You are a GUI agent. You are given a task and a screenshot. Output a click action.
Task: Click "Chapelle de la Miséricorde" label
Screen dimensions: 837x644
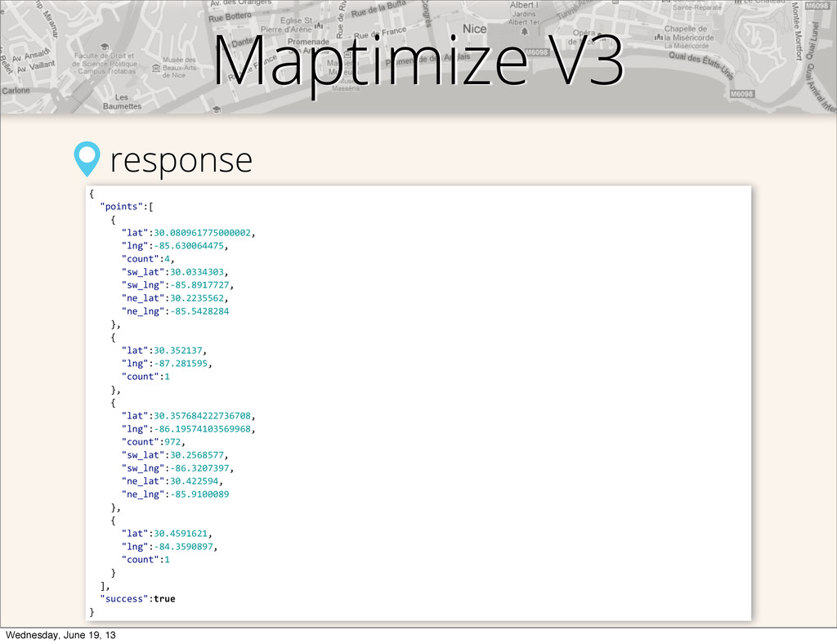point(688,33)
